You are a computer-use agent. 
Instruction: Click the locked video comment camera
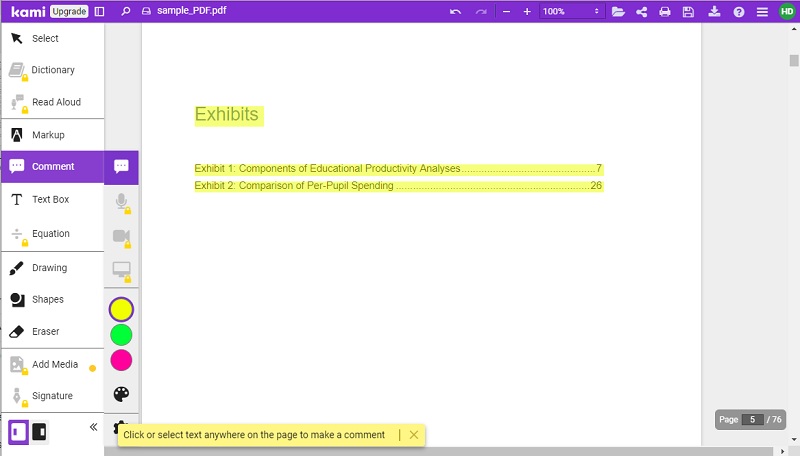tap(121, 237)
